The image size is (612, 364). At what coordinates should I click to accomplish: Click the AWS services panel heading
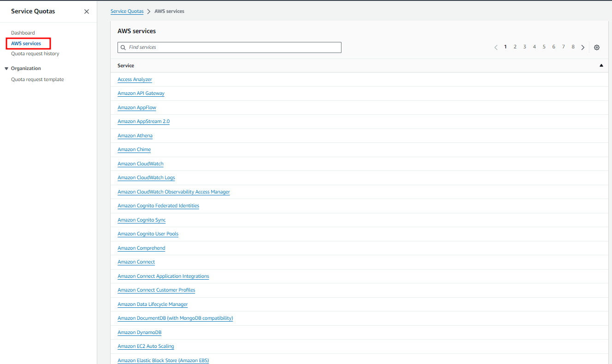click(x=137, y=31)
